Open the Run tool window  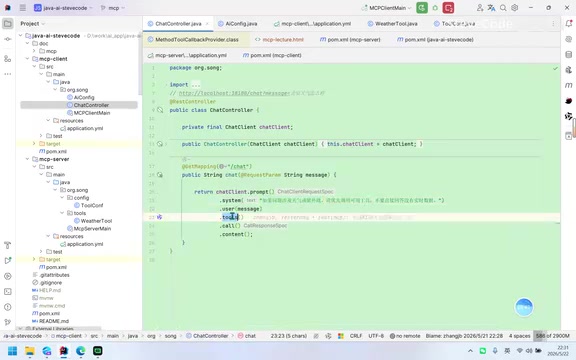(7, 260)
